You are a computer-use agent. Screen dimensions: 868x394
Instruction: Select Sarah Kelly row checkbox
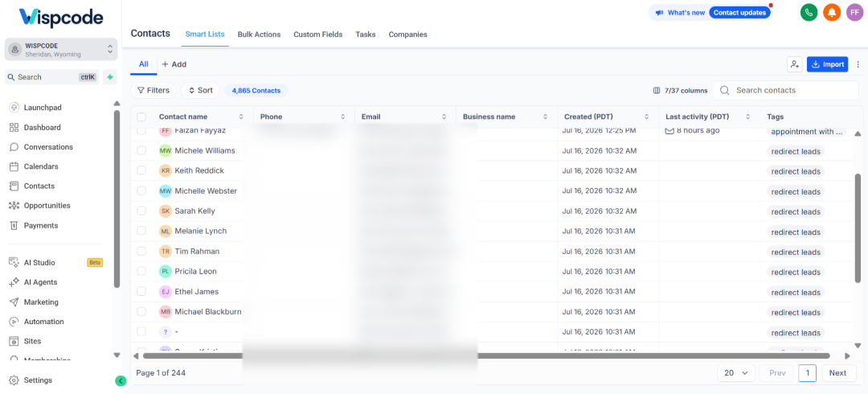pos(141,211)
